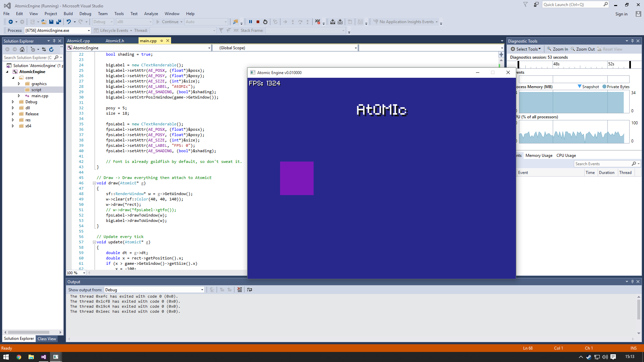Switch to the AtomicE.cpp tab
Screen dimensions: 644x362
78,41
